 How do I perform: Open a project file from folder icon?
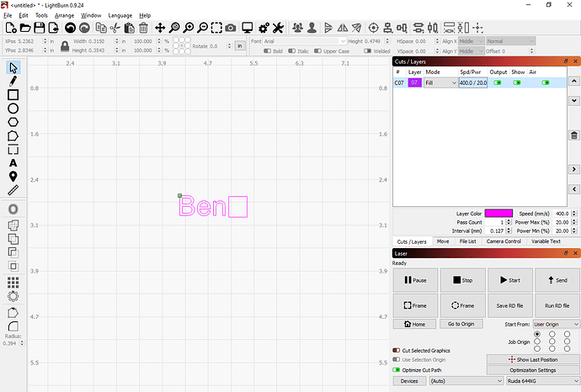point(24,28)
